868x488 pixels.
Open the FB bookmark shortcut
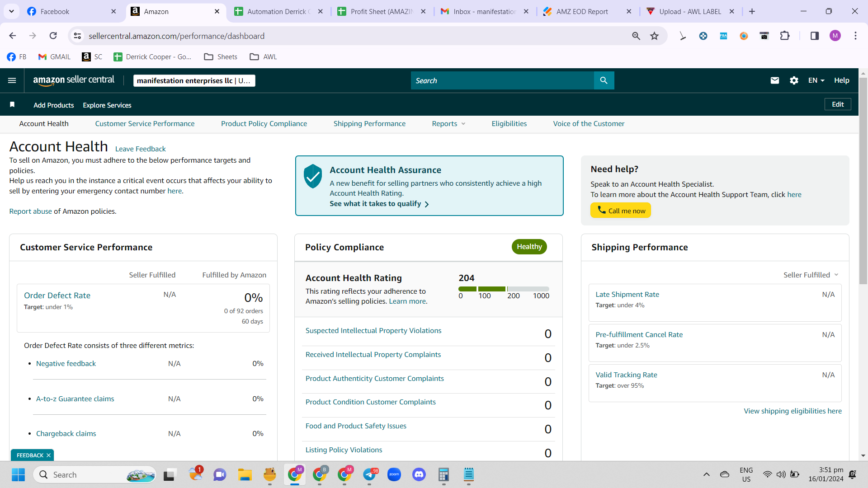[17, 56]
